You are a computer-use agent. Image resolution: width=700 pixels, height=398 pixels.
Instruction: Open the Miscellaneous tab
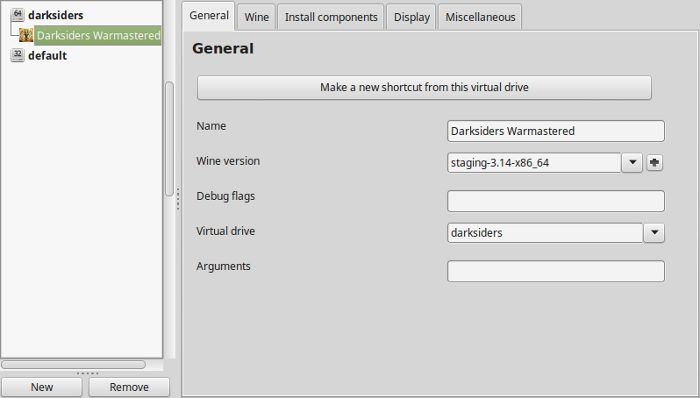point(480,17)
